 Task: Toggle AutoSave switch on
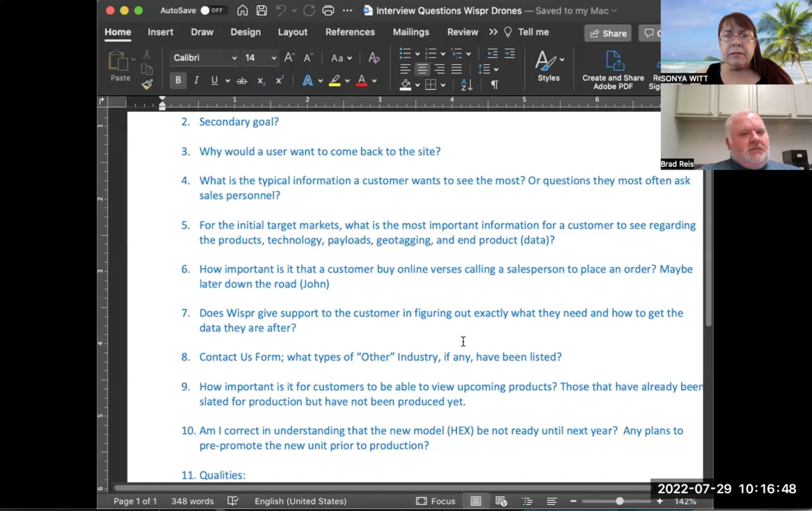coord(212,10)
